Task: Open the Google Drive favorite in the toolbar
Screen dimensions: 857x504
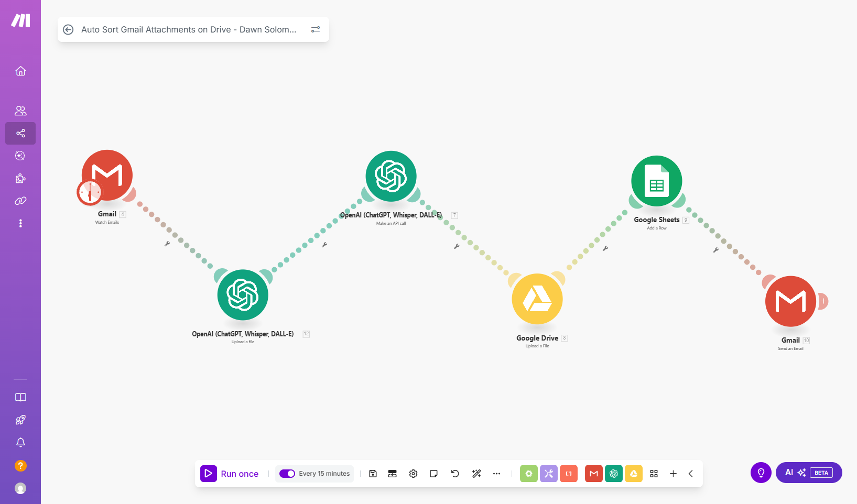Action: click(634, 474)
